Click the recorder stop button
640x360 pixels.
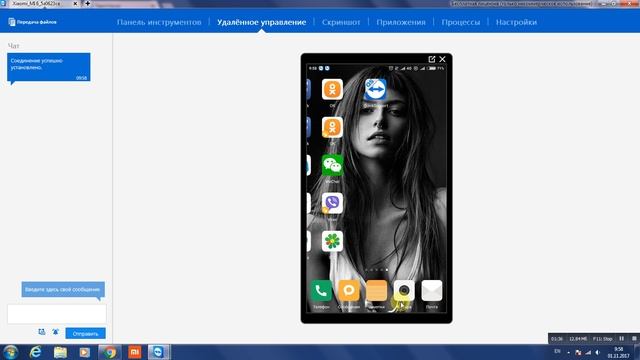pyautogui.click(x=634, y=338)
